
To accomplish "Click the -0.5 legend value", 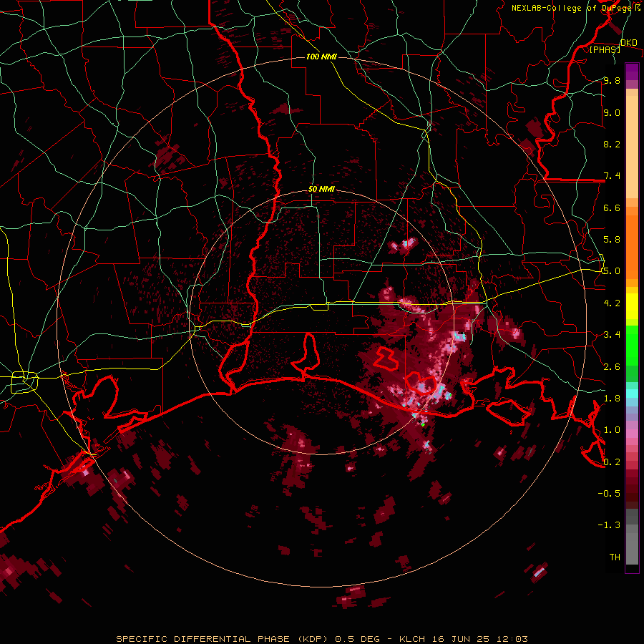I will (609, 493).
